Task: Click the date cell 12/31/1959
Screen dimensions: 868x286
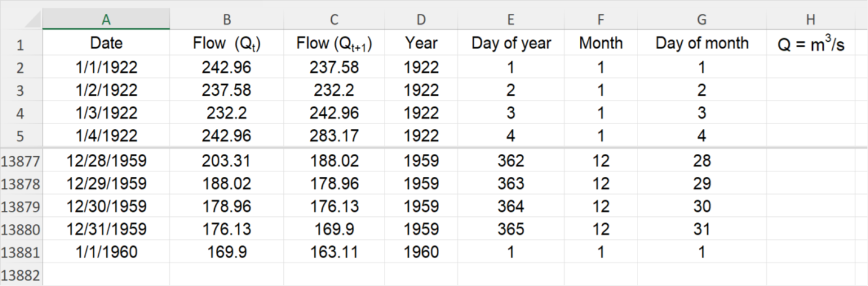Action: coord(106,229)
